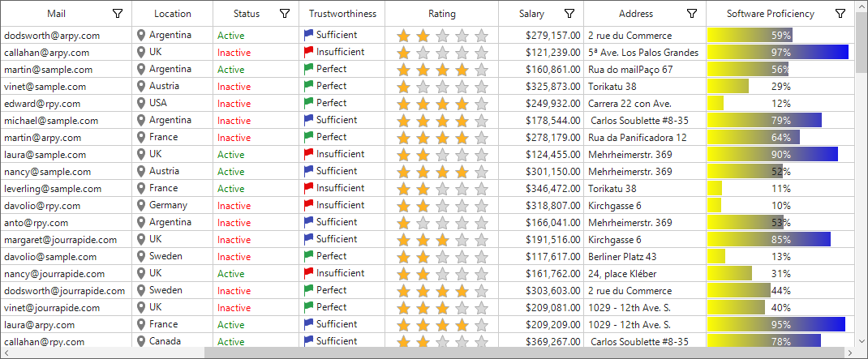The image size is (868, 359).
Task: Click green flag in vinet@sample.com row
Action: [309, 86]
